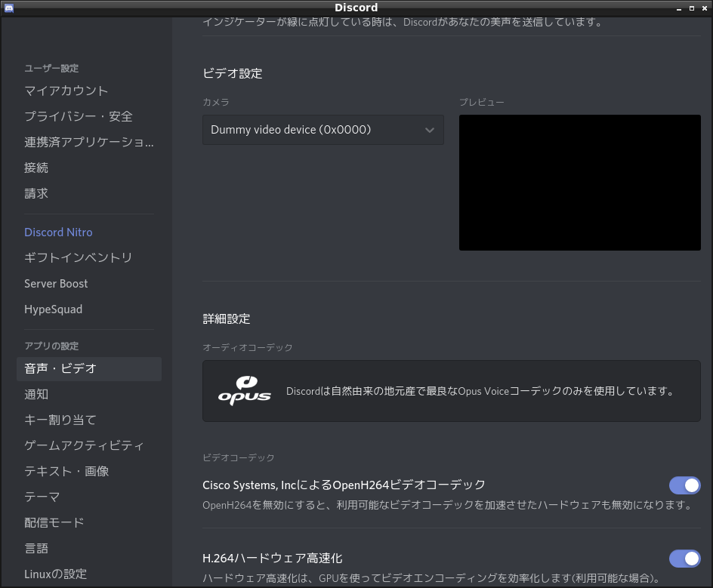Click the カメラ field label
Screen dimensions: 713x588
point(216,102)
